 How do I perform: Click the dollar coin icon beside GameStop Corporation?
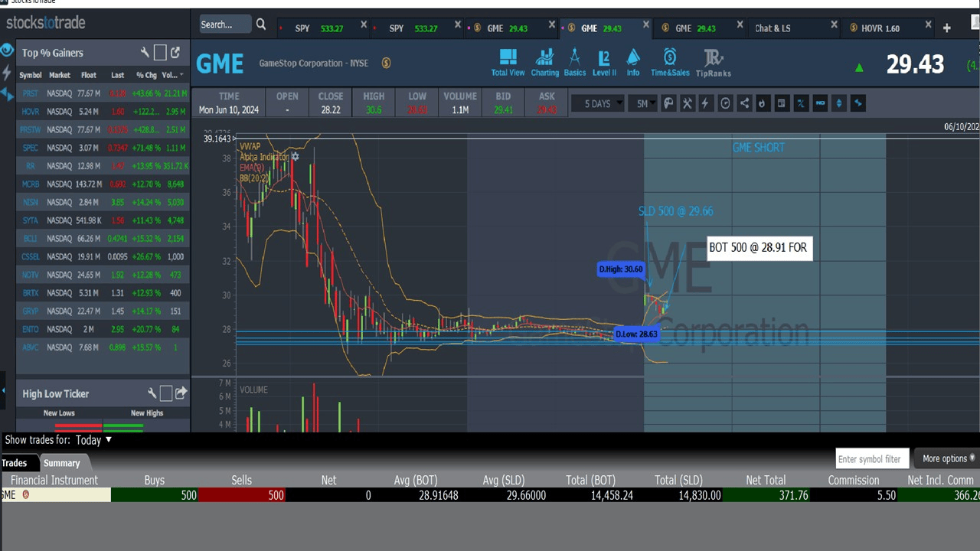click(x=386, y=63)
